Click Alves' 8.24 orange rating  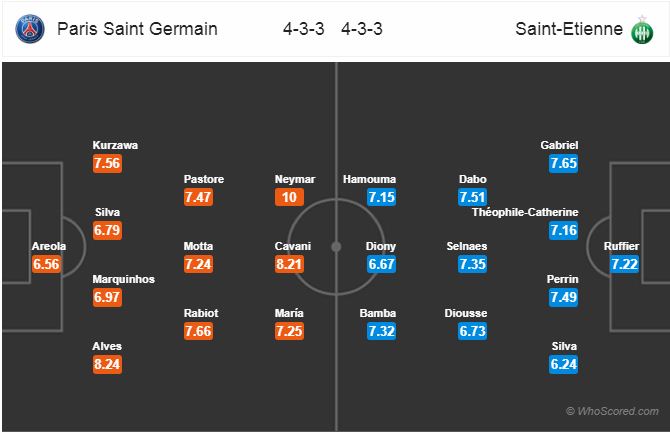point(107,364)
